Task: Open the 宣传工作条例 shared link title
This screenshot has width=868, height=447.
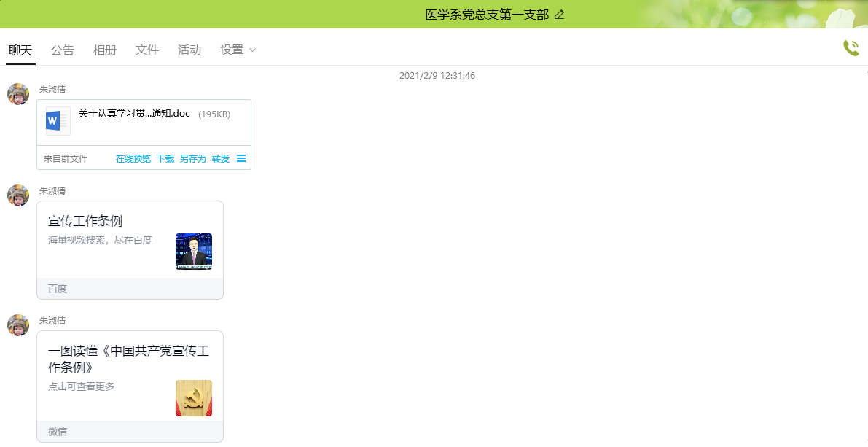Action: click(85, 221)
